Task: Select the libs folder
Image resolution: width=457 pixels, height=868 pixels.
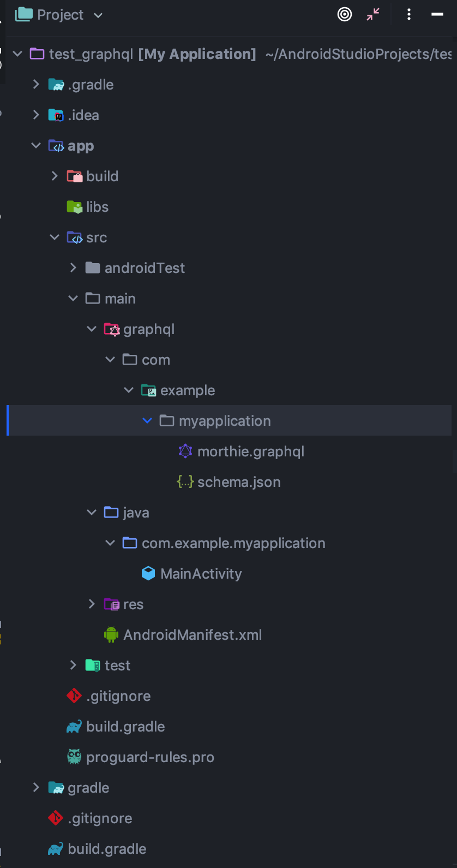Action: 97,206
